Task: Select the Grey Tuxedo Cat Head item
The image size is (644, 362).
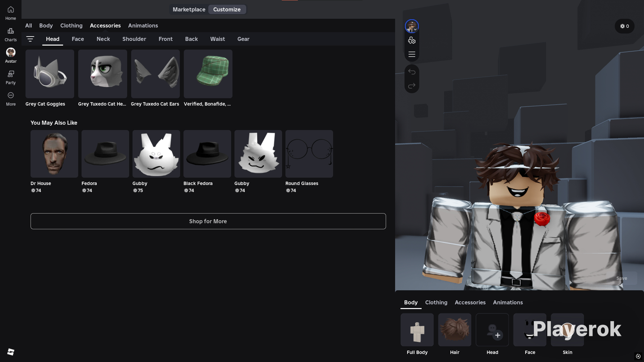Action: point(103,74)
